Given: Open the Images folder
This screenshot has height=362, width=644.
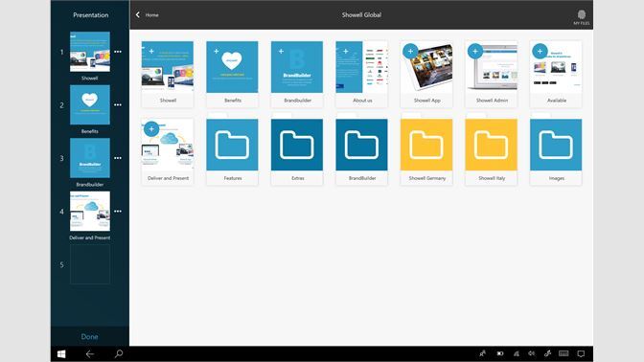Looking at the screenshot, I should click(x=556, y=151).
